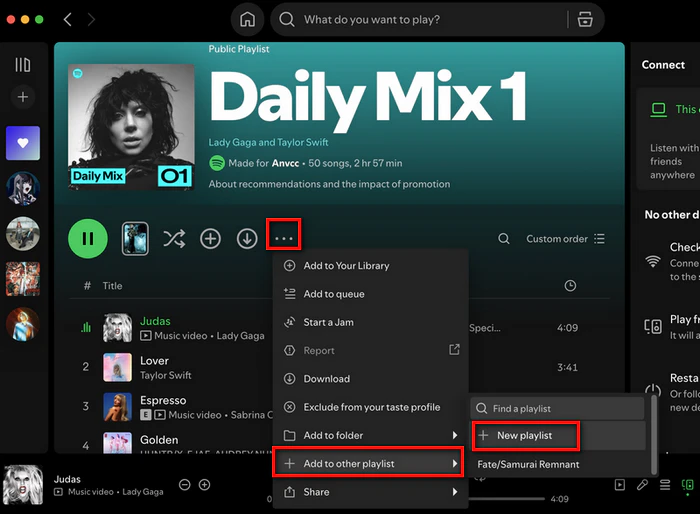The height and width of the screenshot is (514, 700).
Task: Search within playlist magnifier icon
Action: pyautogui.click(x=504, y=239)
